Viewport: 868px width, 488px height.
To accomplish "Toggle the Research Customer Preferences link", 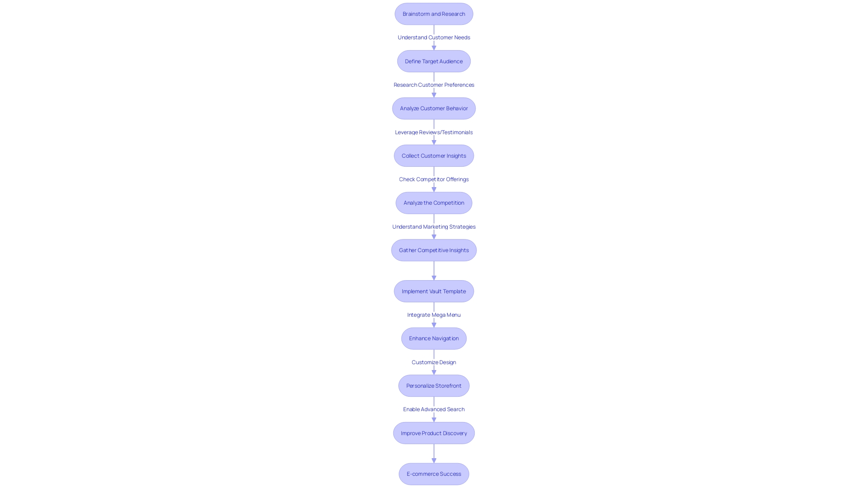I will (434, 84).
